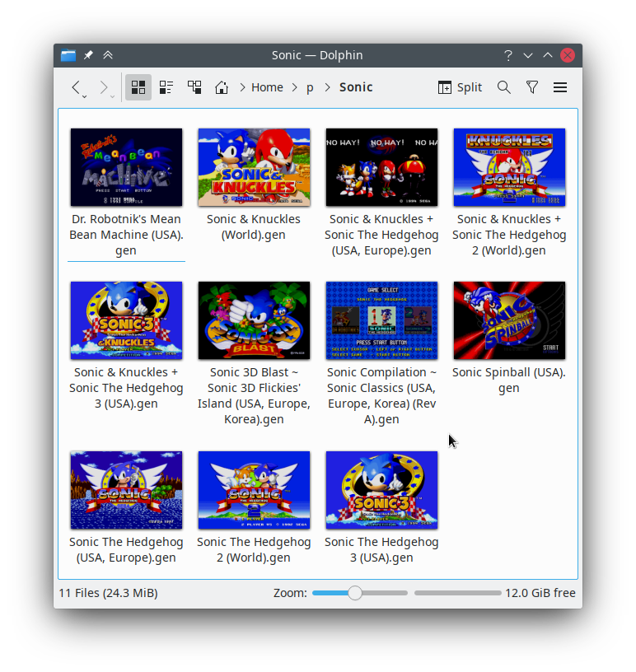Click 11 Files (24.3 MiB) status text

coord(109,593)
